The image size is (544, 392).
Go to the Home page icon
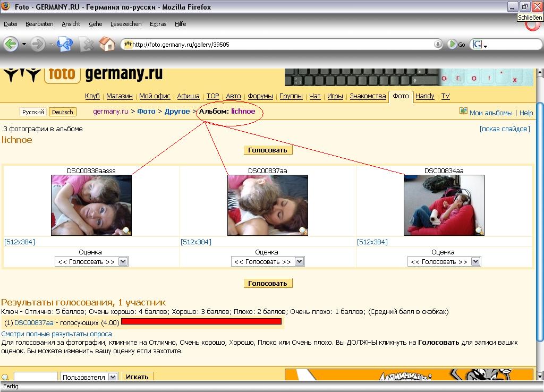(x=107, y=44)
